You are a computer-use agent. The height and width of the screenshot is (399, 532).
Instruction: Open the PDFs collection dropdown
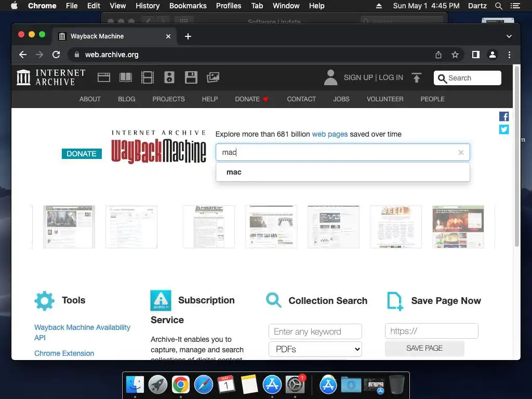[x=315, y=349]
